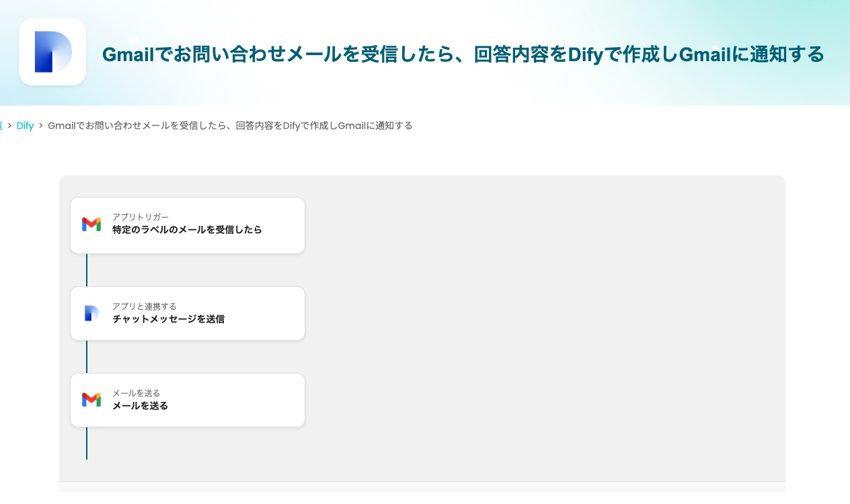Click small メールを送る label above bold title
The width and height of the screenshot is (850, 504).
pos(136,393)
